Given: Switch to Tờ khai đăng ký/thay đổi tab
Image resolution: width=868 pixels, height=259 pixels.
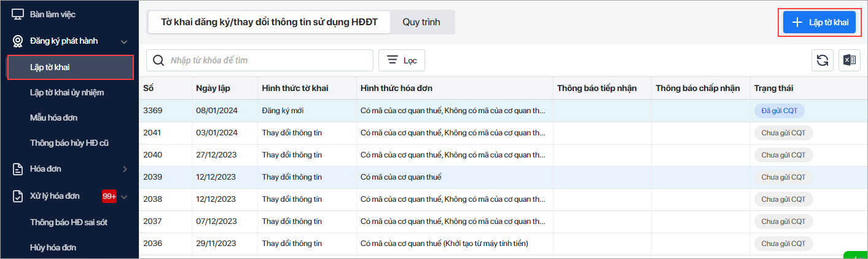Looking at the screenshot, I should [x=268, y=22].
